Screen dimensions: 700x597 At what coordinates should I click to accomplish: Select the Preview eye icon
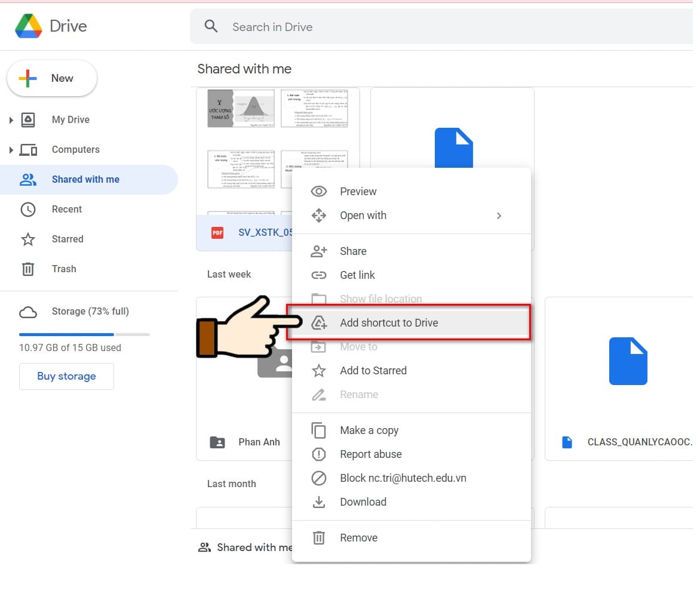click(318, 191)
